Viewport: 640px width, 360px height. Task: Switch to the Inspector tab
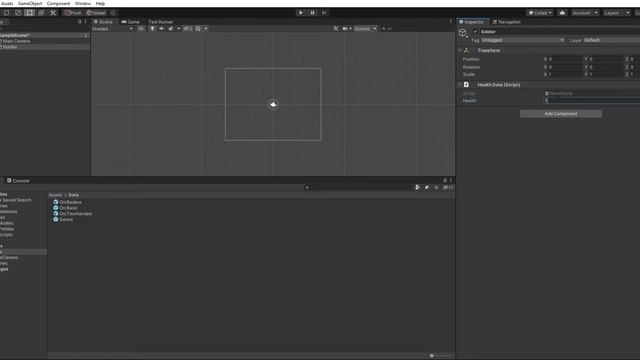pyautogui.click(x=471, y=22)
